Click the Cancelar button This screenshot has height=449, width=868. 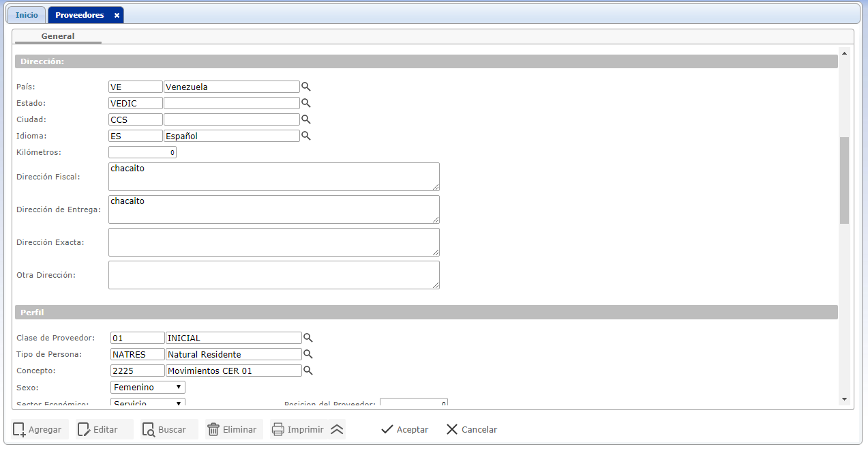point(472,429)
